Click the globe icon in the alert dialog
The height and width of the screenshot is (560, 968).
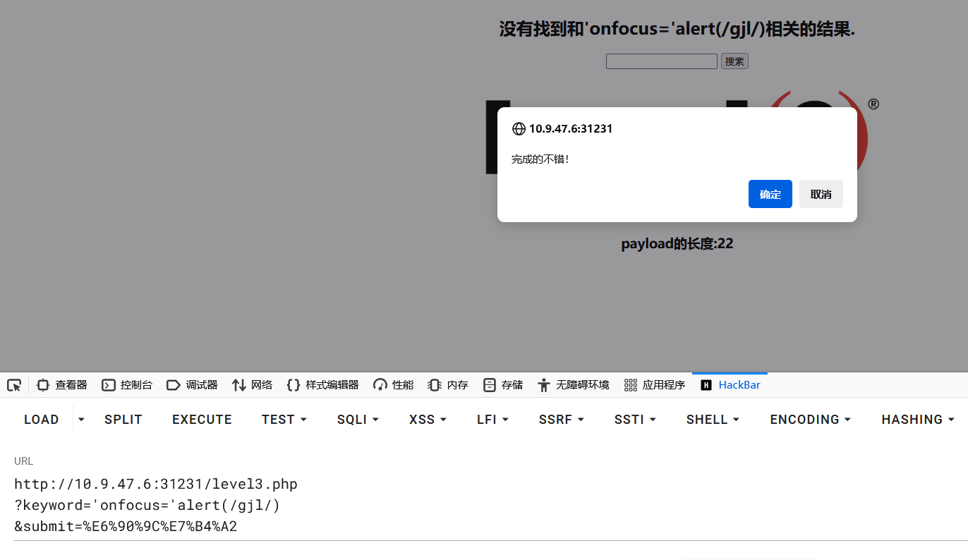coord(519,128)
